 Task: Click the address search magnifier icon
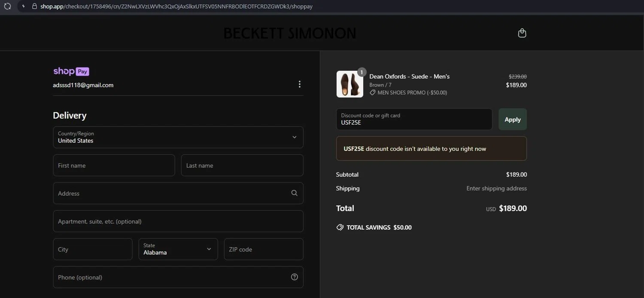294,193
